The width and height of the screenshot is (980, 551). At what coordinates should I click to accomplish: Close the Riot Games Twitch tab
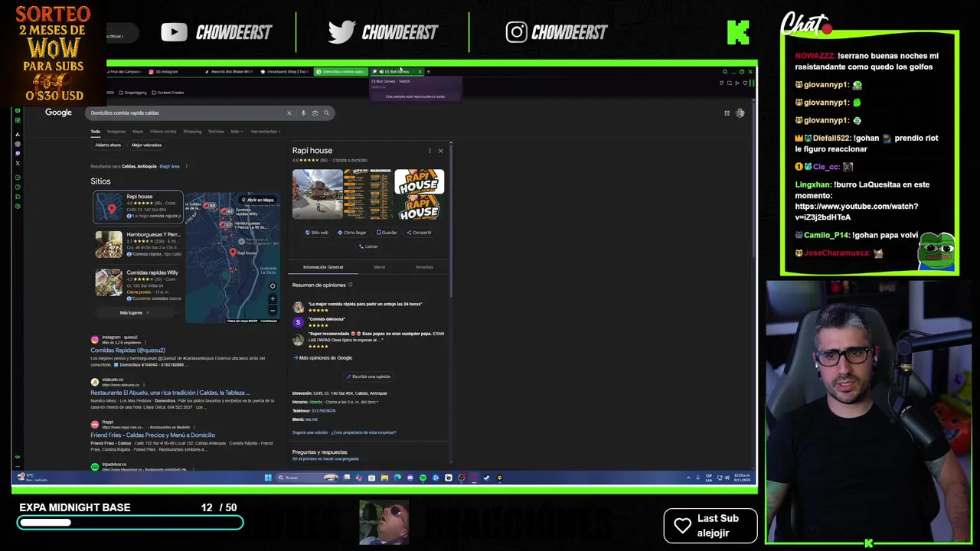420,72
